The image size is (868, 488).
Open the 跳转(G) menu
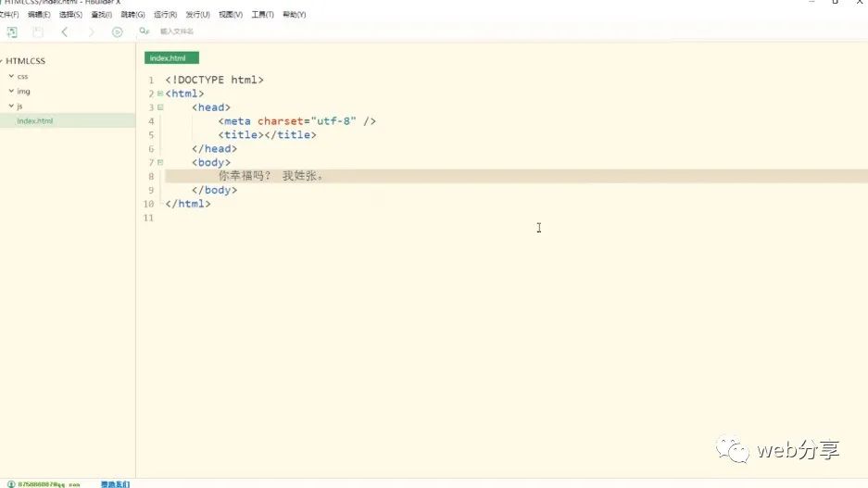(132, 15)
